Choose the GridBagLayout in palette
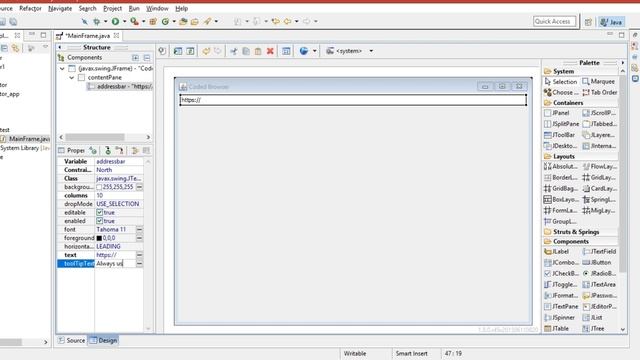The image size is (640, 360). (x=561, y=189)
